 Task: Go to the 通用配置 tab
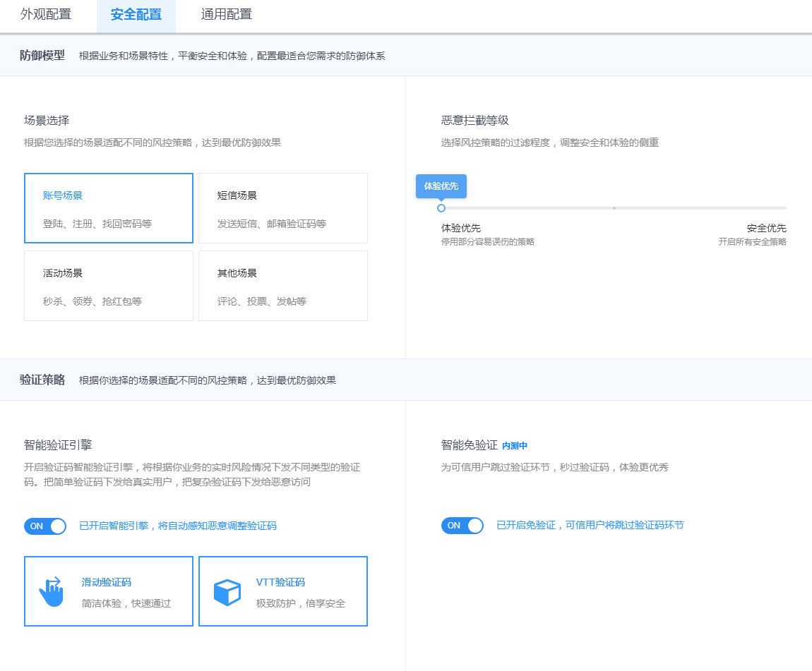tap(226, 14)
